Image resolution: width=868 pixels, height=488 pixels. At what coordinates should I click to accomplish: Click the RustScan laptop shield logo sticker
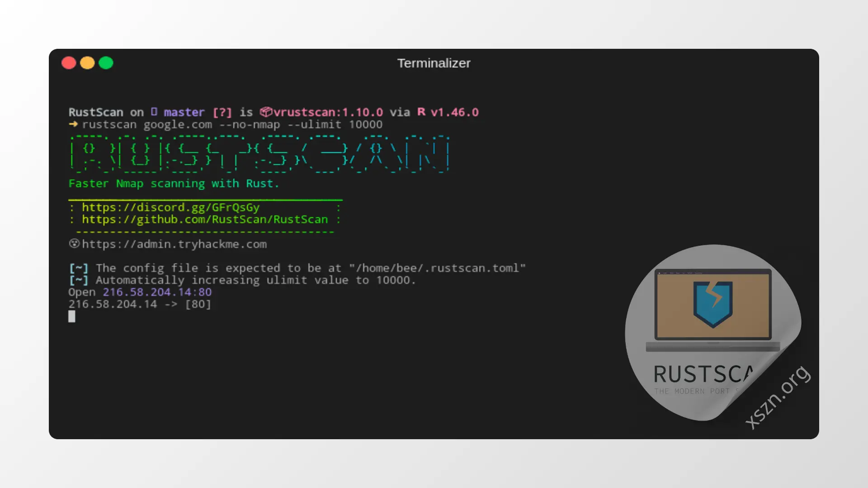coord(713,333)
